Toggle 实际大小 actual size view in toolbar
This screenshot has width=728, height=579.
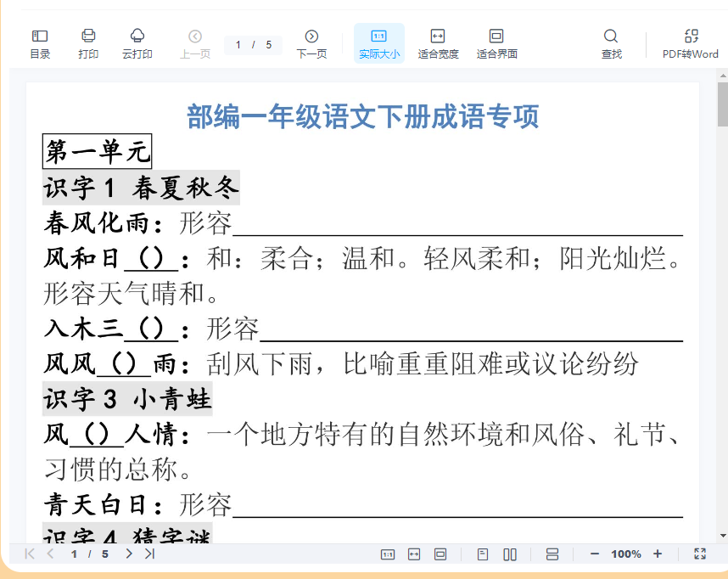coord(378,43)
